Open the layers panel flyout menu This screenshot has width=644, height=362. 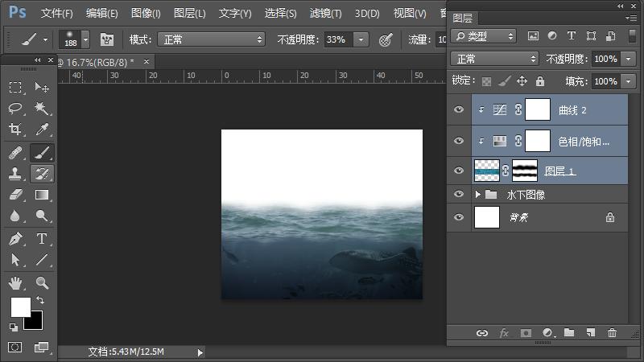tap(631, 18)
